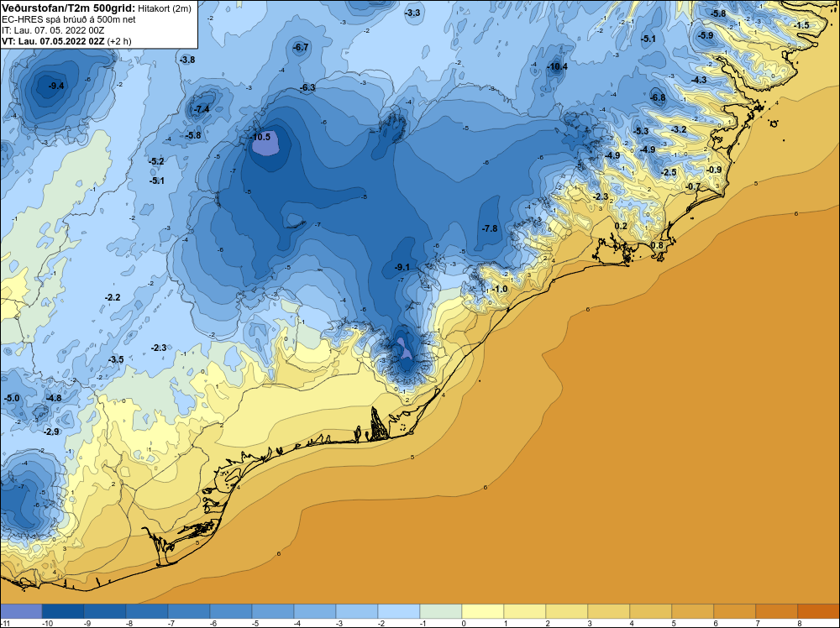
Task: Click the -5.9 temperature label on the map
Action: 706,35
